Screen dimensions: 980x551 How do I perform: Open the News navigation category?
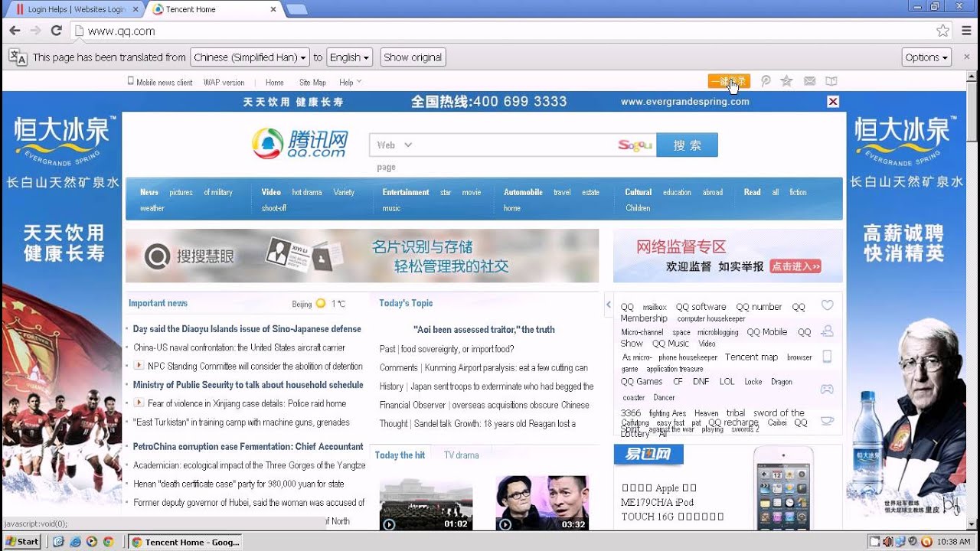(149, 192)
